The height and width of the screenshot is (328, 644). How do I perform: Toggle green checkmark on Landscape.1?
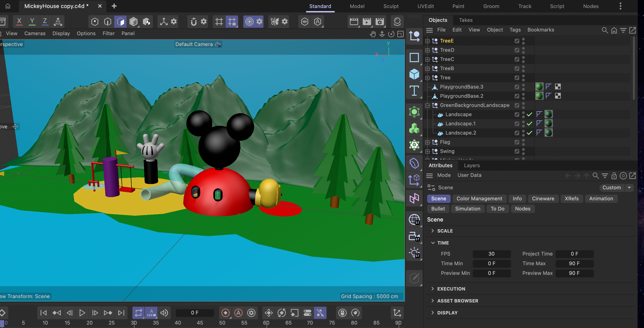pyautogui.click(x=529, y=124)
